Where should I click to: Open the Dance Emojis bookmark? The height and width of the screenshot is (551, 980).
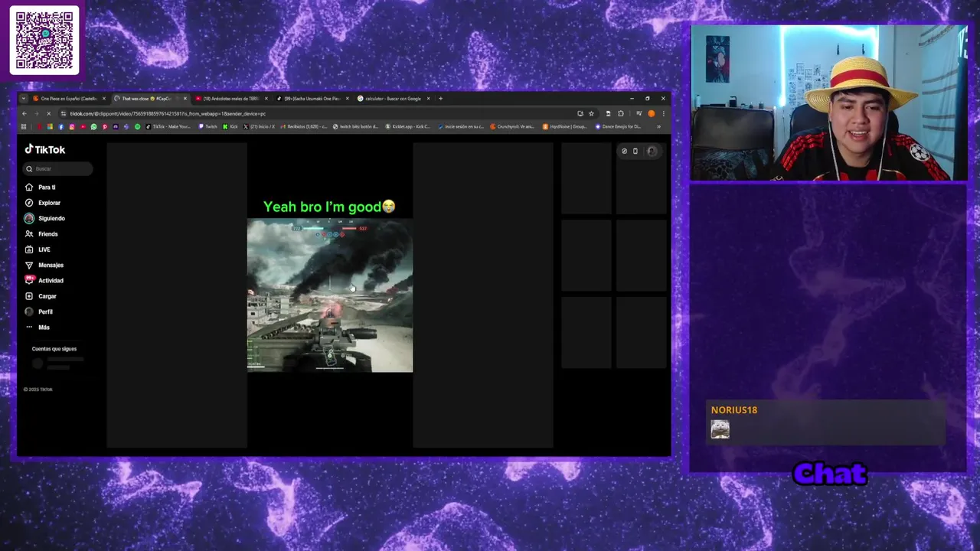click(619, 126)
